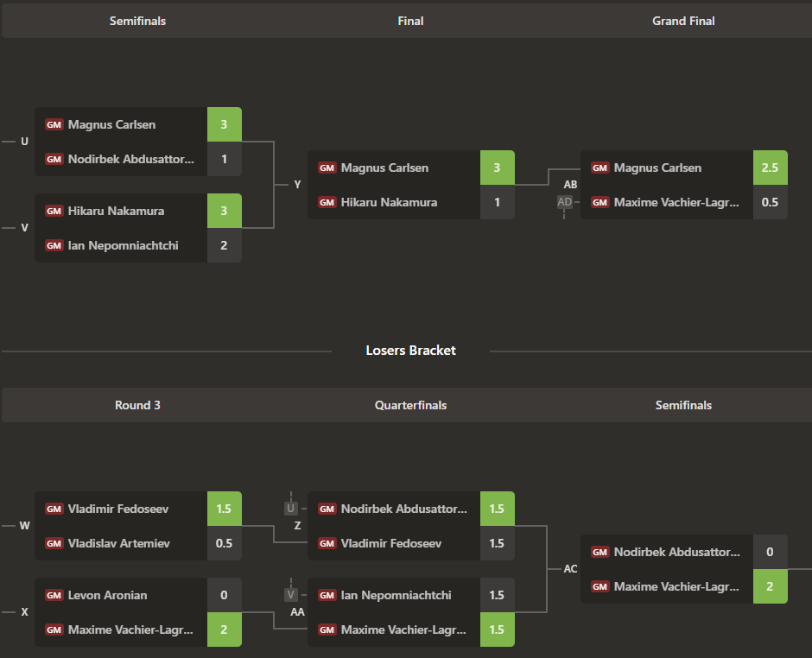The image size is (812, 658).
Task: Click Aronian's 0 score box
Action: [x=224, y=595]
